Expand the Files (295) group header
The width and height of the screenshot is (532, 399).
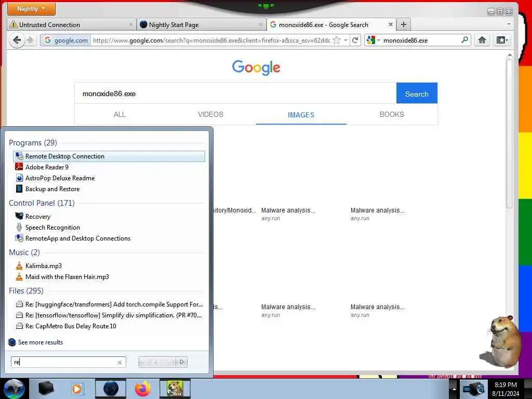26,291
